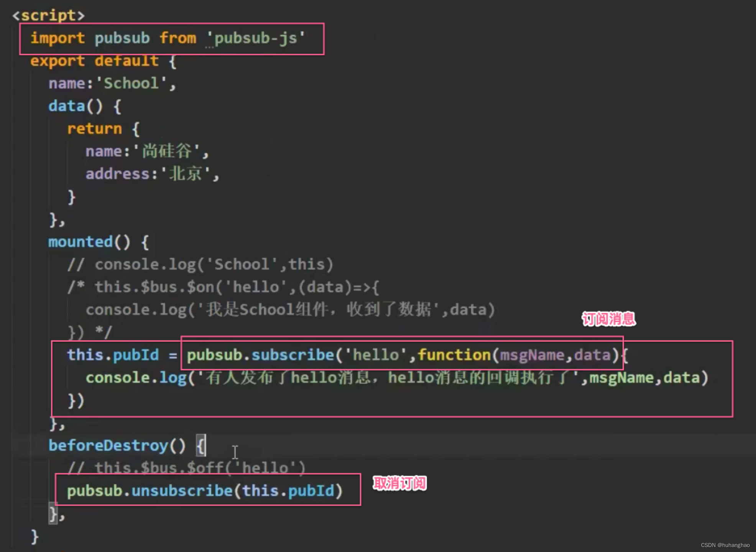Image resolution: width=756 pixels, height=552 pixels.
Task: Click the CSDN @huhanghao watermark
Action: (x=725, y=545)
